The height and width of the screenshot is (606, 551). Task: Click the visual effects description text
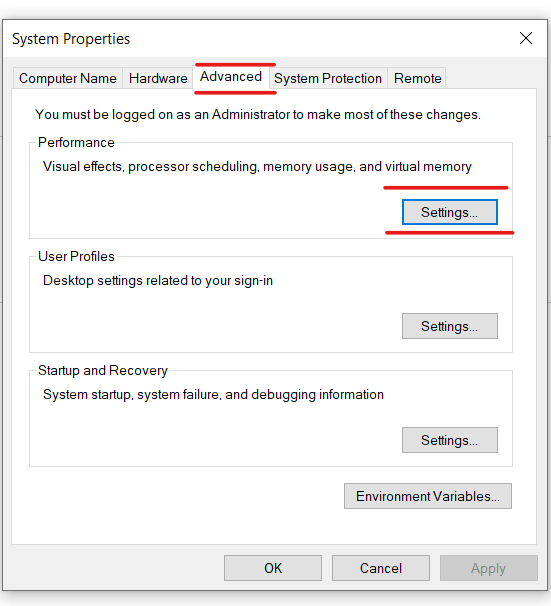(257, 167)
